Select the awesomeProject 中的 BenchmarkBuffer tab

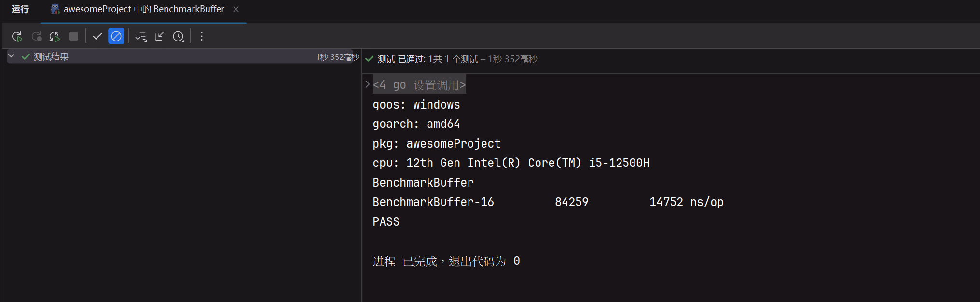[143, 9]
